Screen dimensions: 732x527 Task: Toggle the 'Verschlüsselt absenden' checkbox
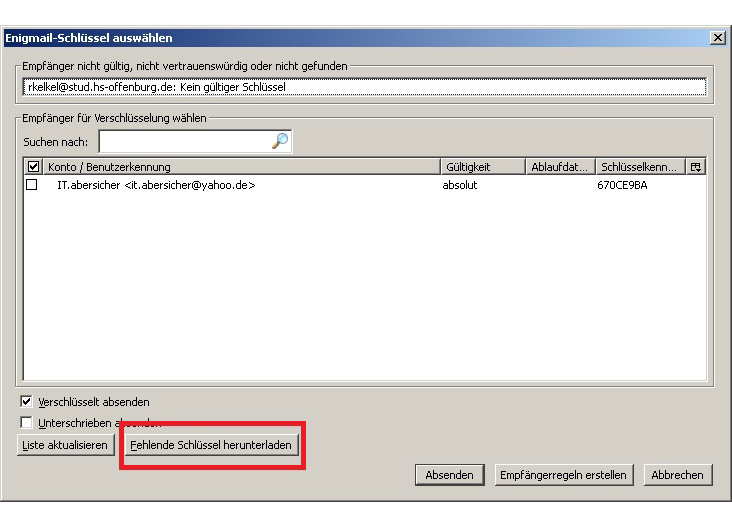(x=27, y=402)
